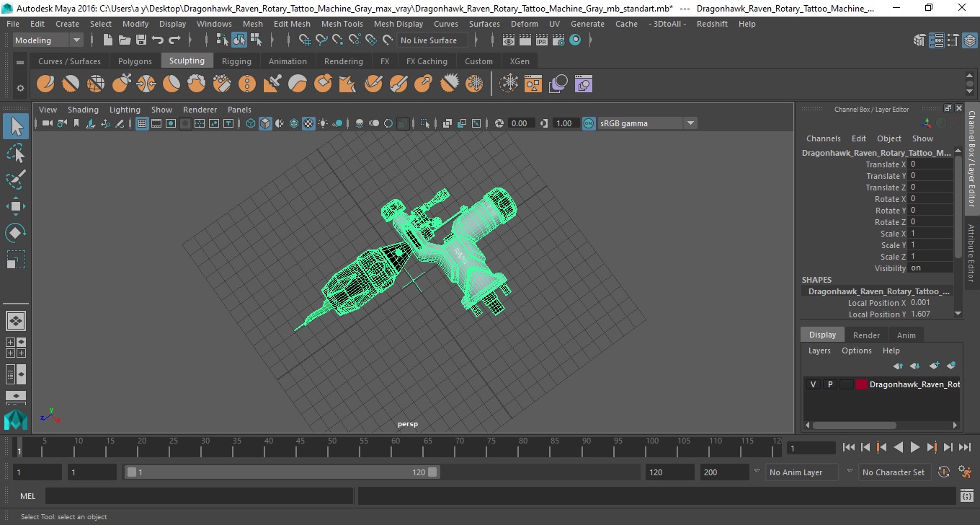Open the Render tab in Layer Editor
The height and width of the screenshot is (525, 980).
[x=866, y=335]
